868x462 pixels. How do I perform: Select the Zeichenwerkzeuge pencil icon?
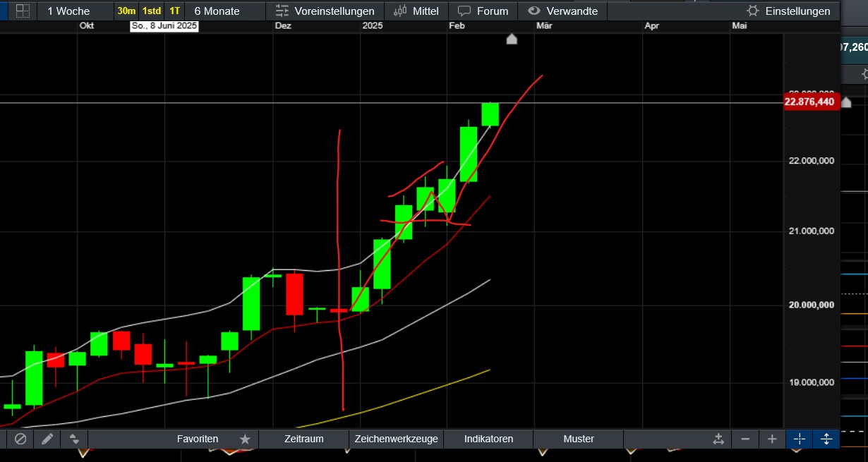tap(47, 439)
